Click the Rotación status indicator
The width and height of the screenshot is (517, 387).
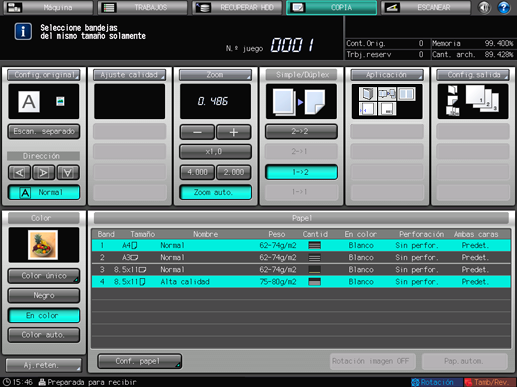point(436,382)
